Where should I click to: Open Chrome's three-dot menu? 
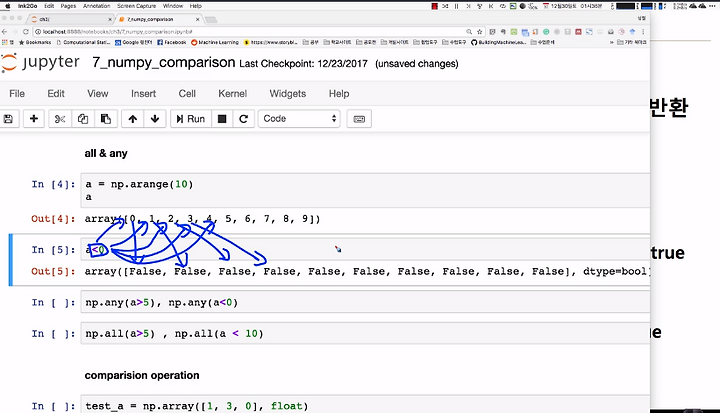coord(643,32)
